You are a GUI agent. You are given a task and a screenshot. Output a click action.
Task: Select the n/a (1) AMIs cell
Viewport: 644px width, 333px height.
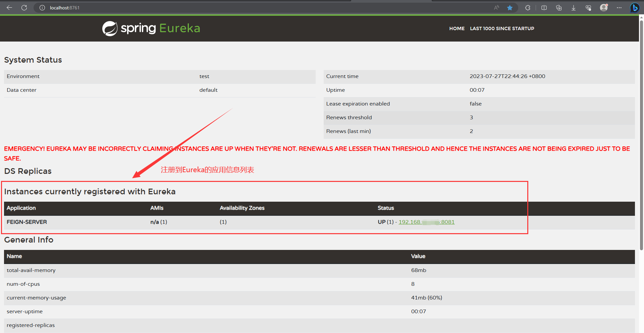pyautogui.click(x=159, y=222)
